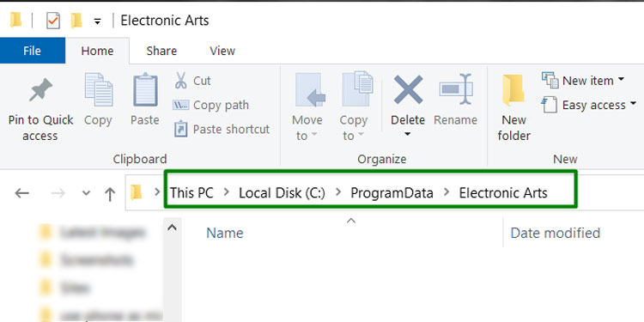Click the Copy icon in Clipboard group
The image size is (644, 322).
(99, 89)
